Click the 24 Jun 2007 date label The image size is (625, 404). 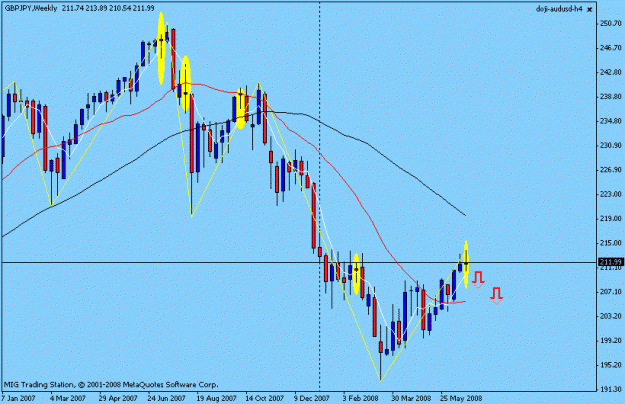167,398
